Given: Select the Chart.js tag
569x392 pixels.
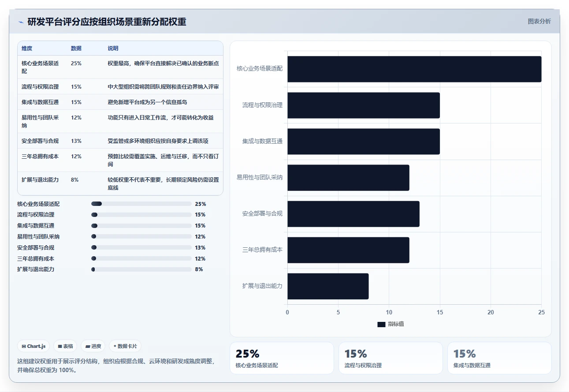Looking at the screenshot, I should click(34, 346).
